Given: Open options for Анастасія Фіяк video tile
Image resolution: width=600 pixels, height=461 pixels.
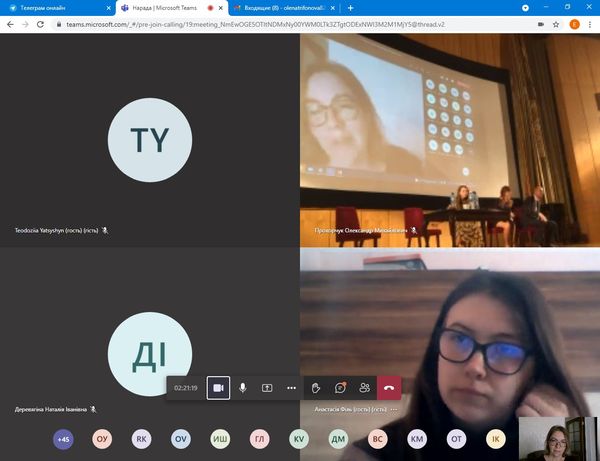Looking at the screenshot, I should (395, 410).
